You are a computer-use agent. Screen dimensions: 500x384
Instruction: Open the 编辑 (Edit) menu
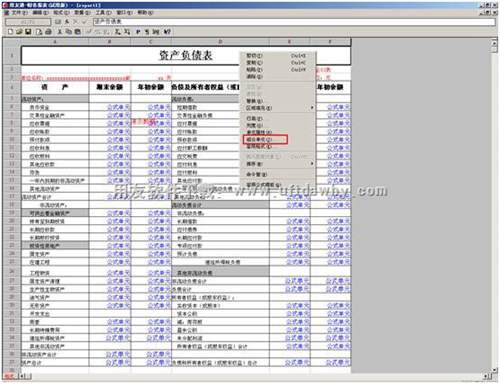(40, 12)
